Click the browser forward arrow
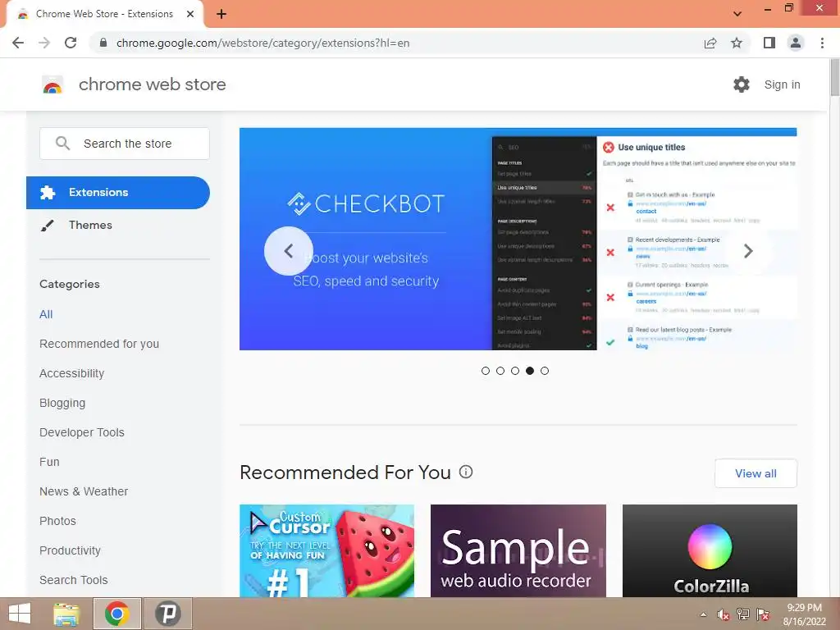 pyautogui.click(x=44, y=43)
